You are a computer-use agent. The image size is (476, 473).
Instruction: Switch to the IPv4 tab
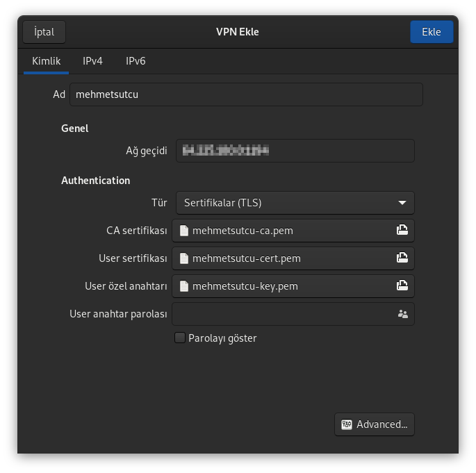[x=92, y=61]
